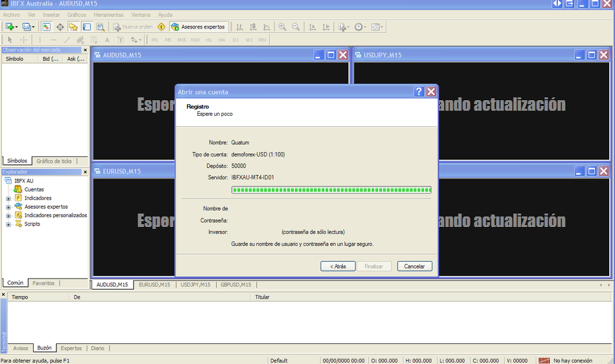Switch to the EURUSD,M15 chart tab
Image resolution: width=615 pixels, height=364 pixels.
(x=154, y=284)
